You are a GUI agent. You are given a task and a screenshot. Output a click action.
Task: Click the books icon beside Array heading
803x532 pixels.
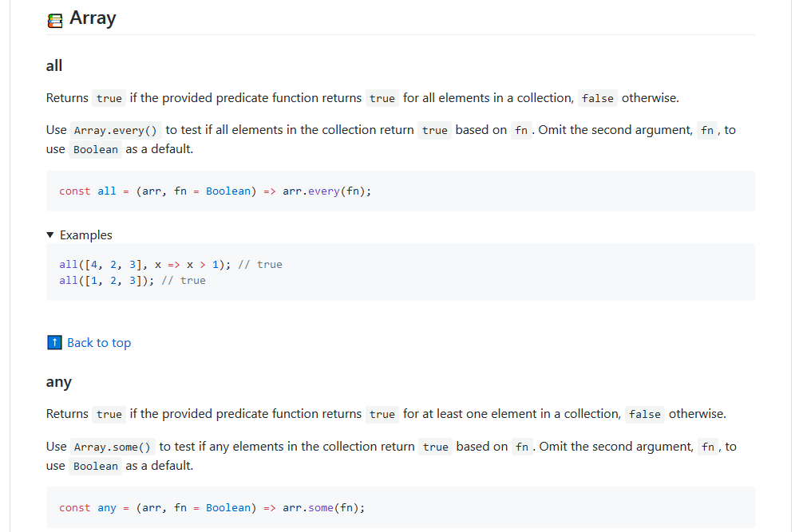(55, 21)
